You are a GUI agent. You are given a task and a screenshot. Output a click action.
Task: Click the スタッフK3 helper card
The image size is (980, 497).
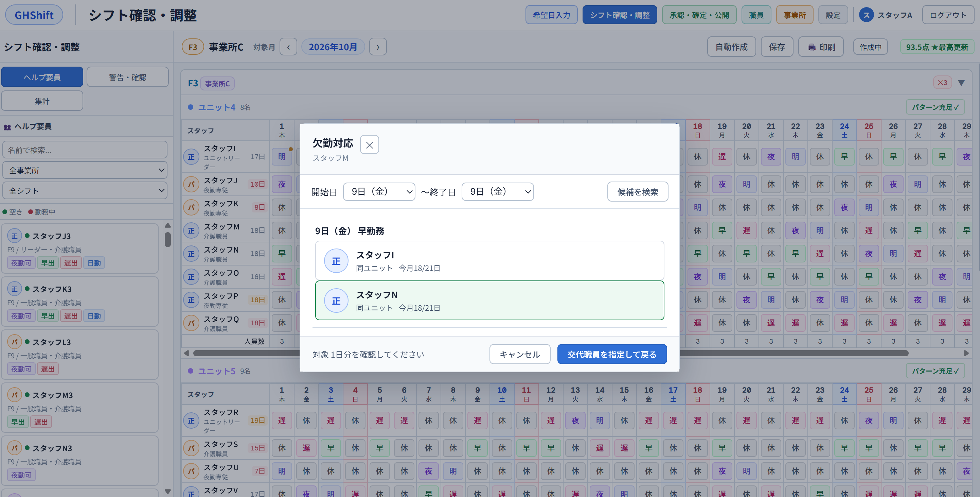[x=80, y=301]
